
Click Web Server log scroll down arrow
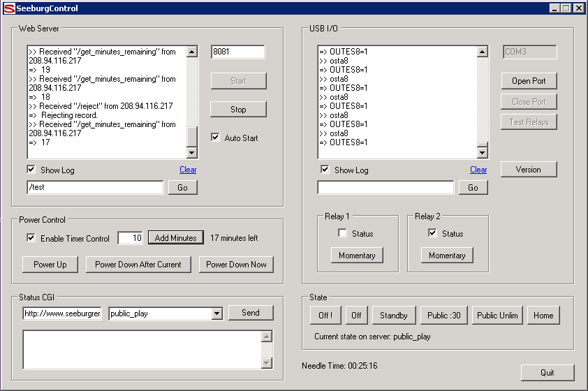[x=192, y=153]
